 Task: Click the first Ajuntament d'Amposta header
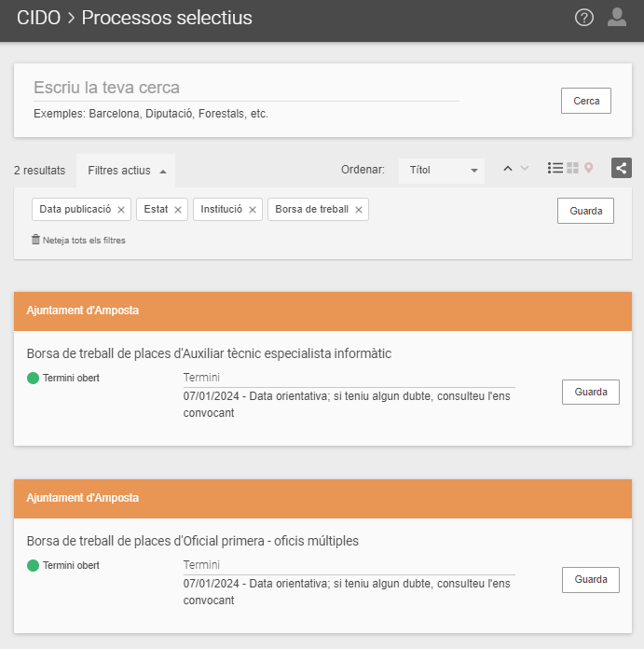pos(322,311)
